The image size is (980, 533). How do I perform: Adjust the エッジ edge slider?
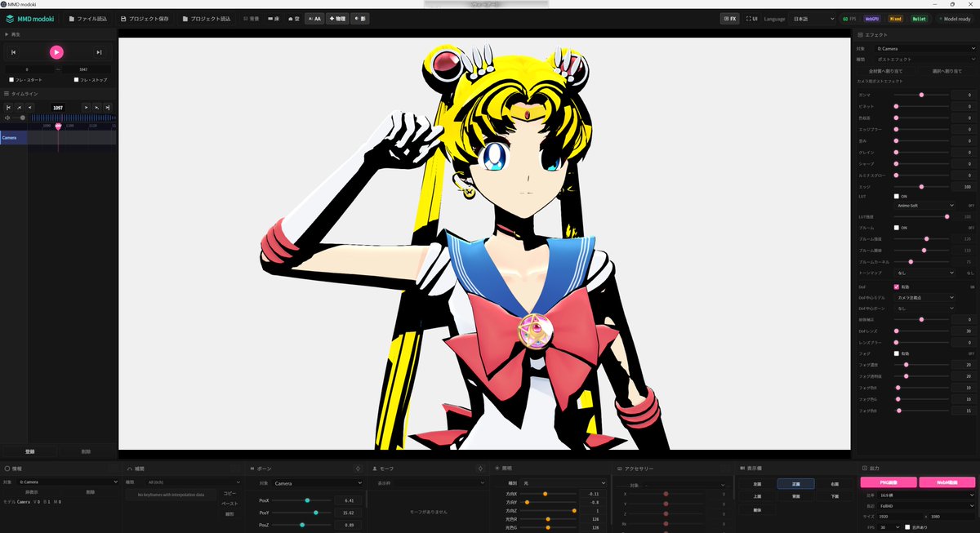920,187
